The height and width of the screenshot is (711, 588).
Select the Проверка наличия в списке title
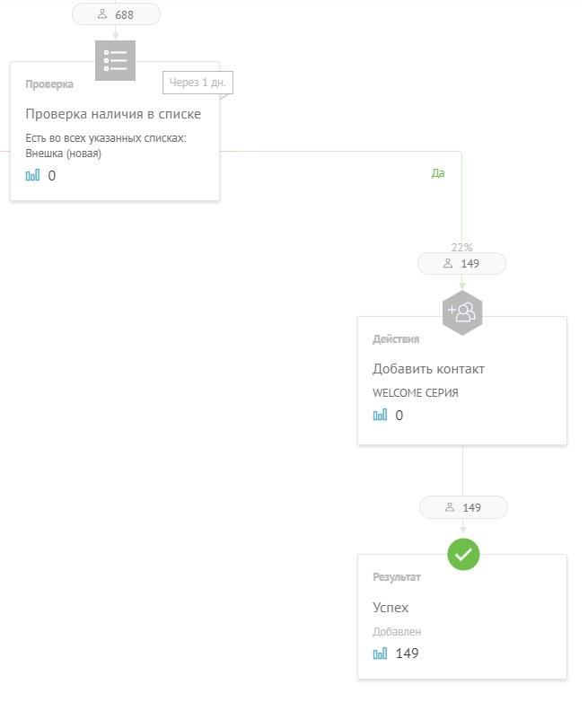click(x=113, y=114)
